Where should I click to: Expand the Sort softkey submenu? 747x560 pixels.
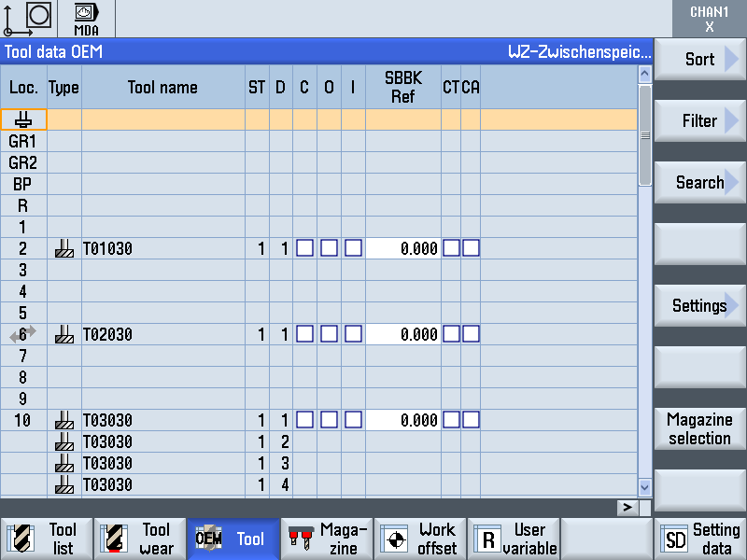(x=699, y=59)
